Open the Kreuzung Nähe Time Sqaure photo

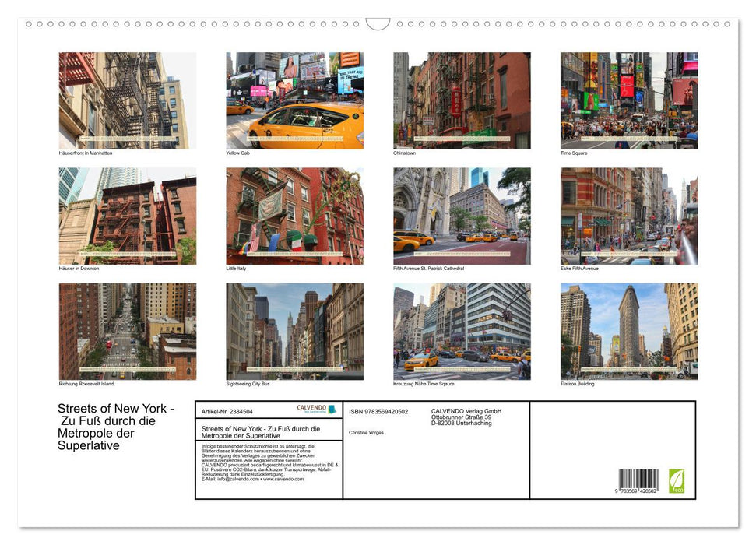(x=462, y=332)
